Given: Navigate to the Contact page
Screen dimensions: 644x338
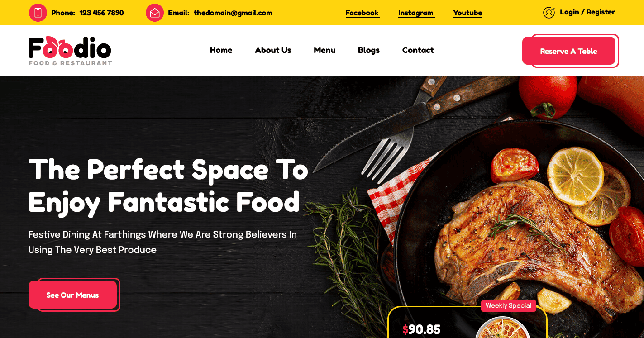Looking at the screenshot, I should (x=418, y=50).
